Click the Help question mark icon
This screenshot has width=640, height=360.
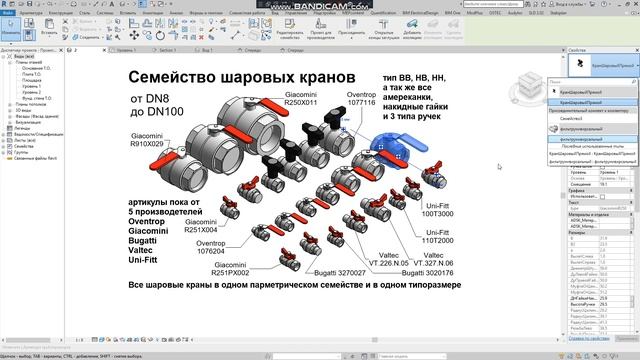604,4
